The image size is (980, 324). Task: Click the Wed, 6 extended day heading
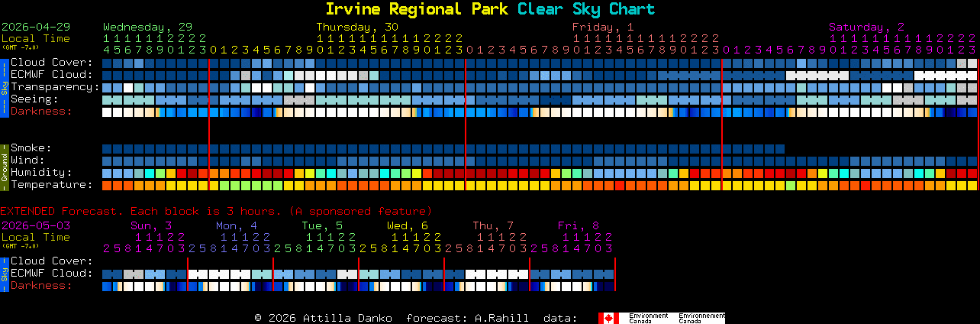click(408, 225)
